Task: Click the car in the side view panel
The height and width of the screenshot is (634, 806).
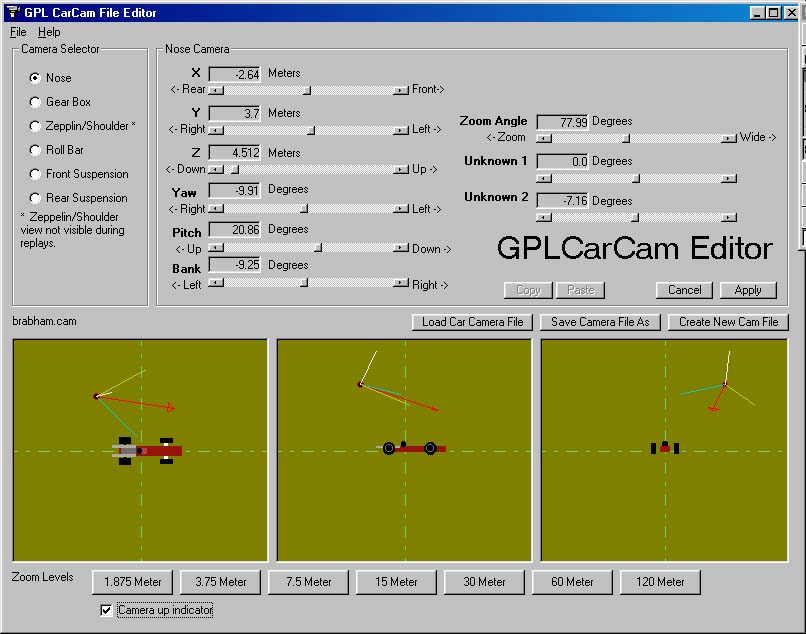Action: point(410,448)
